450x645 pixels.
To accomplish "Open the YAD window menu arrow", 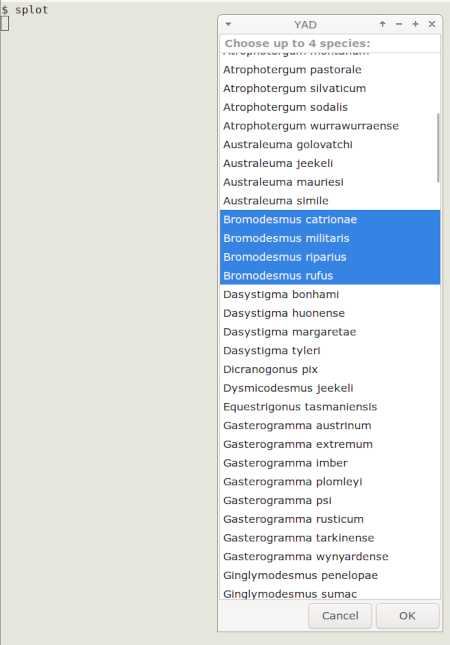I will [x=228, y=24].
